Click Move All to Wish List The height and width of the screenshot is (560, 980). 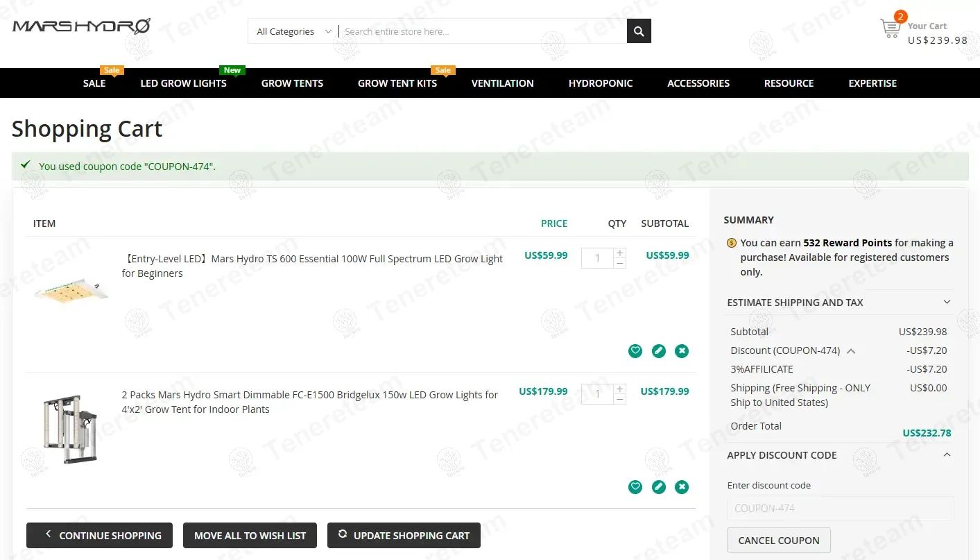[250, 535]
